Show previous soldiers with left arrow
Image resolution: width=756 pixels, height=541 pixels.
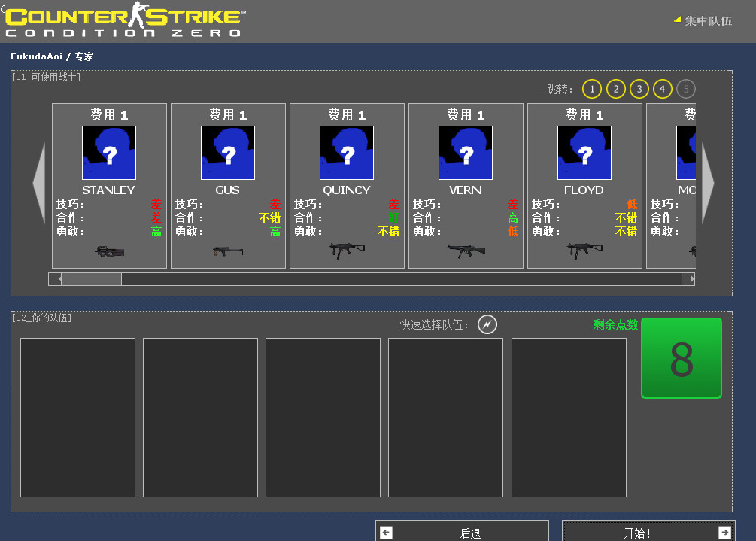tap(38, 183)
